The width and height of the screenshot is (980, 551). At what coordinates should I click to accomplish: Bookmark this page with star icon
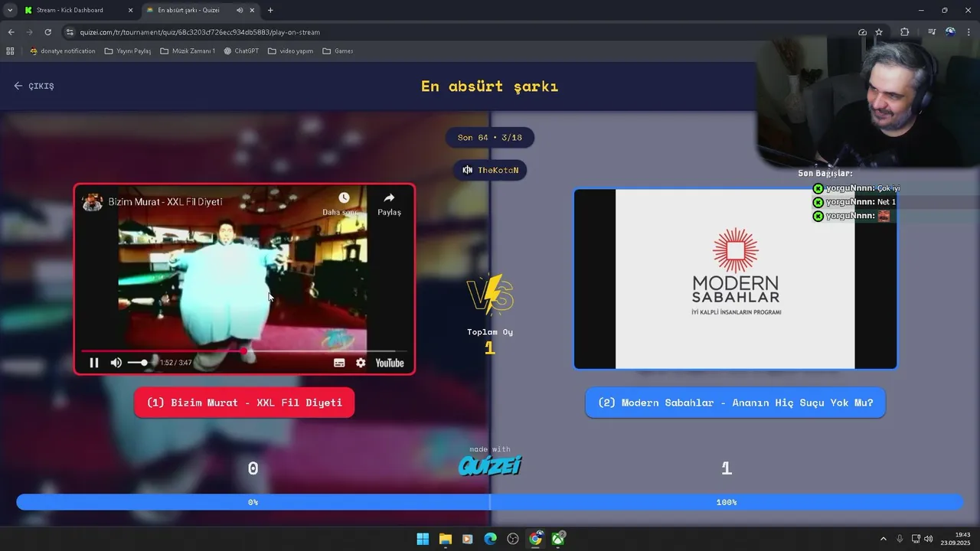coord(879,32)
